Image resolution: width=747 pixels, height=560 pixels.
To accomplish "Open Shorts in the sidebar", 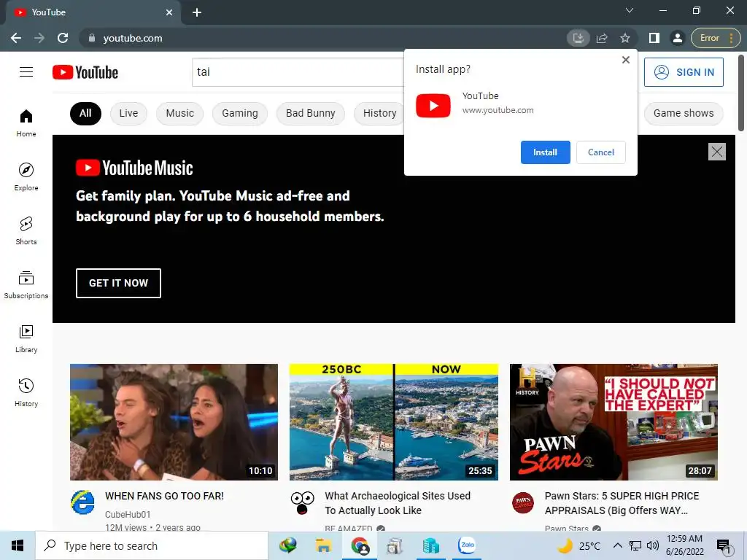I will coord(26,231).
